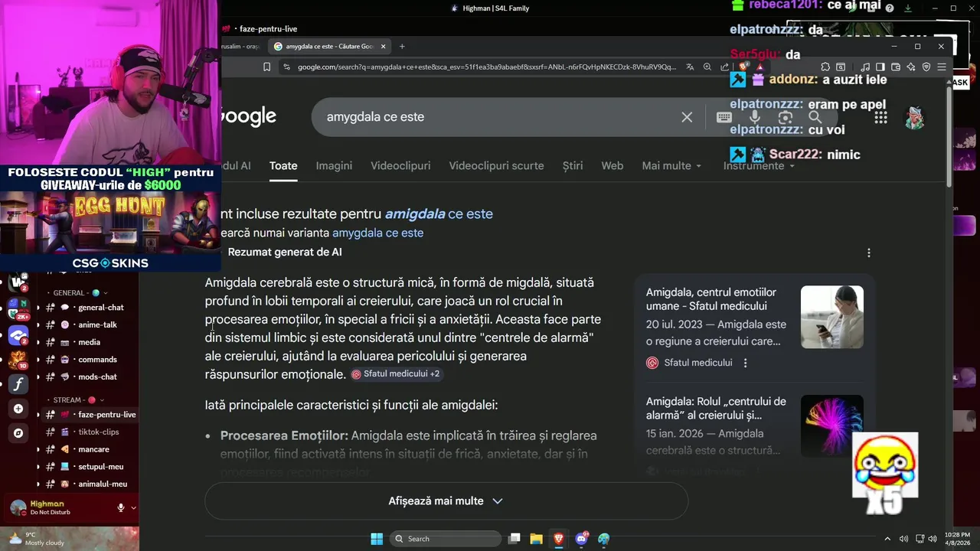Open File Explorer from the taskbar
980x551 pixels.
click(x=536, y=539)
